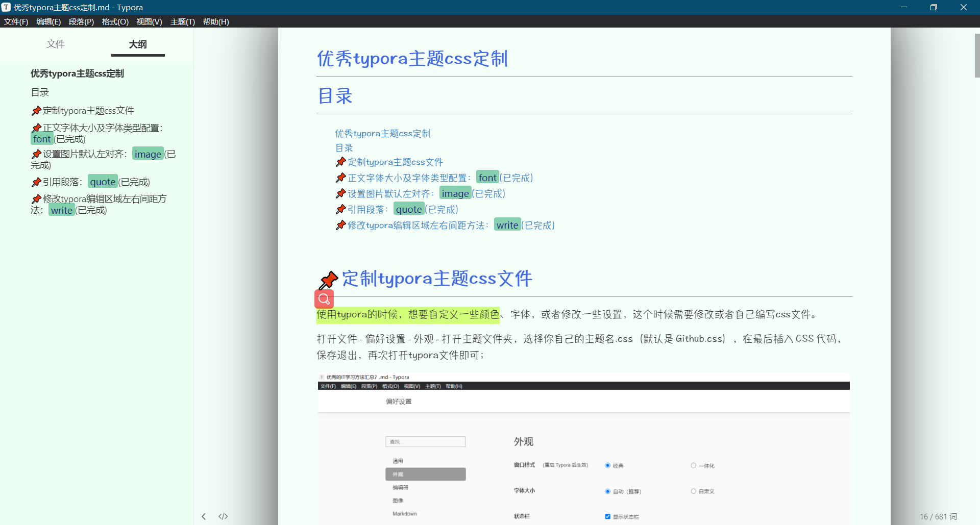Click the word count 16 / 681 词

[938, 517]
